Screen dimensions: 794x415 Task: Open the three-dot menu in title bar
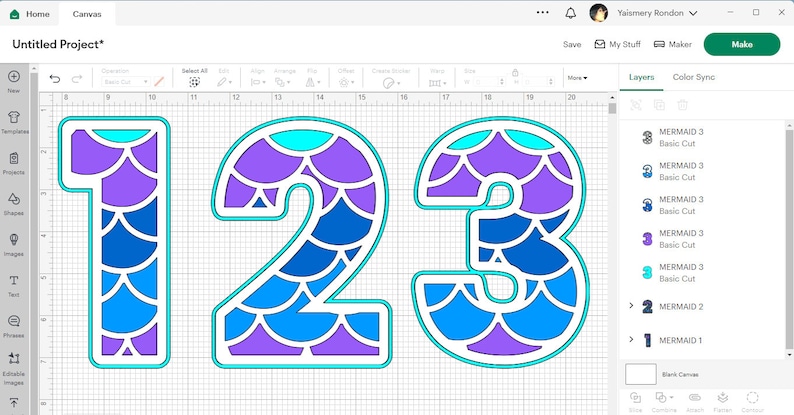pos(542,13)
